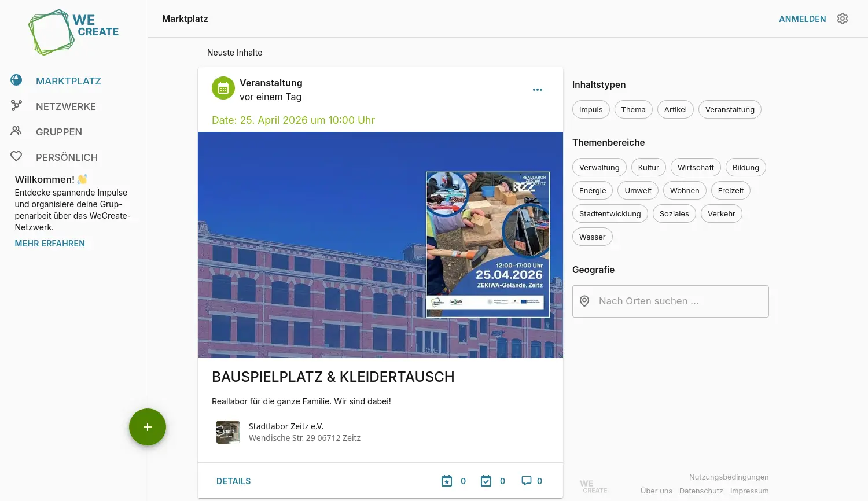Open event Details

pos(234,481)
